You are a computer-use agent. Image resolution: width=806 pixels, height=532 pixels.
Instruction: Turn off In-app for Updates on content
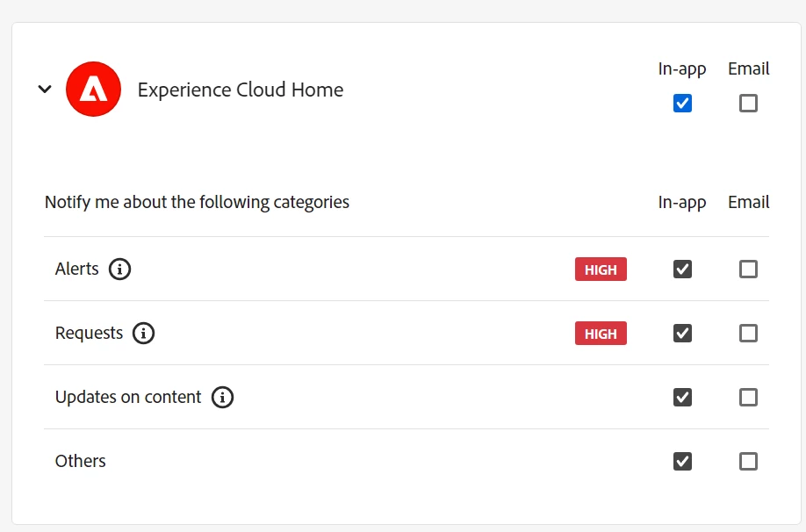[682, 398]
